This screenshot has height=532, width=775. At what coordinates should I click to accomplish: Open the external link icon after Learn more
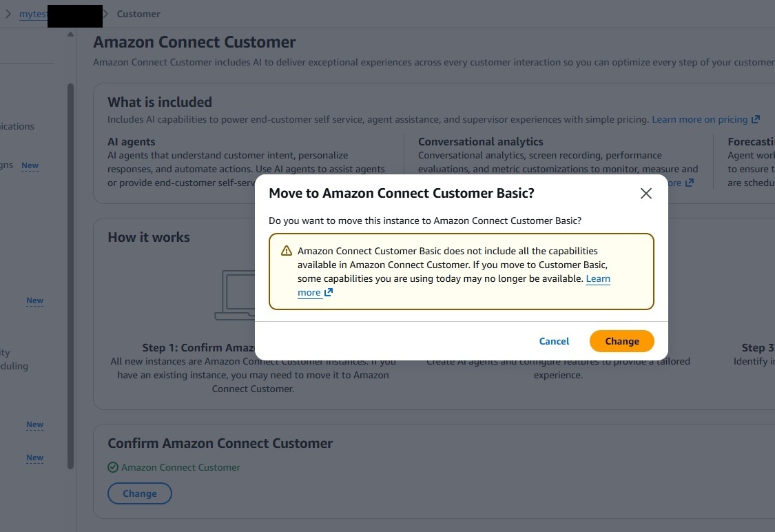pyautogui.click(x=329, y=292)
